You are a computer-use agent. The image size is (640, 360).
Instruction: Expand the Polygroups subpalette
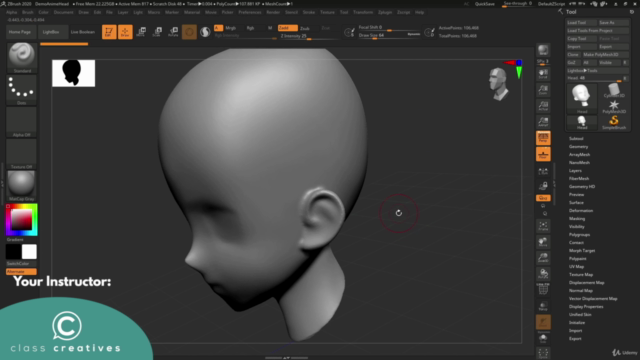coord(579,235)
